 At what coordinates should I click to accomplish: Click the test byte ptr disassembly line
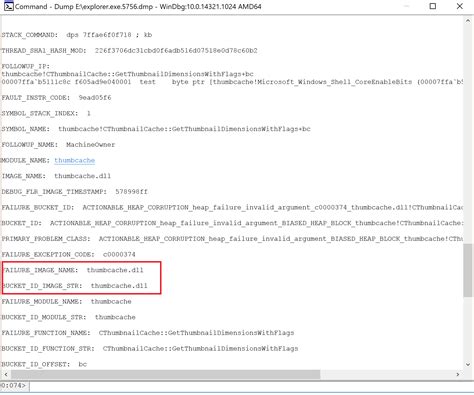[232, 82]
